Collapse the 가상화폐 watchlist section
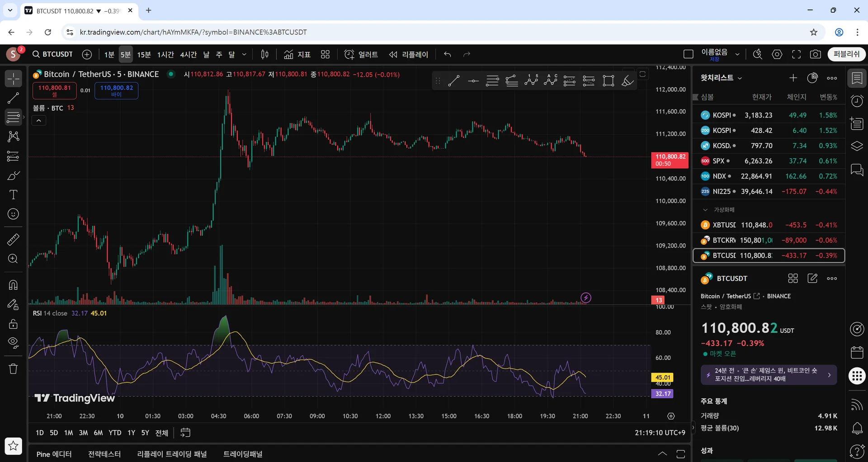The width and height of the screenshot is (868, 462). point(705,210)
